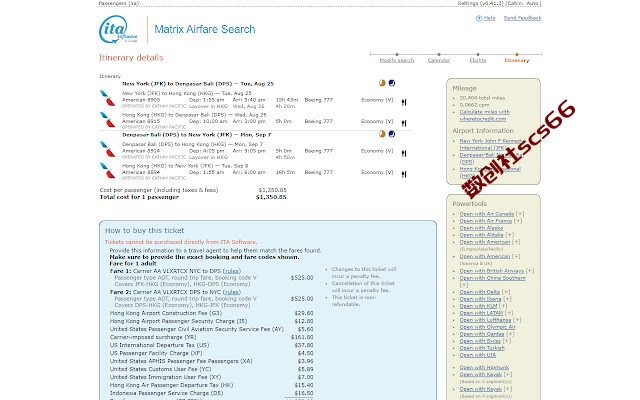
Task: Click 'US International Departure Tax (US)' row
Action: 211,345
